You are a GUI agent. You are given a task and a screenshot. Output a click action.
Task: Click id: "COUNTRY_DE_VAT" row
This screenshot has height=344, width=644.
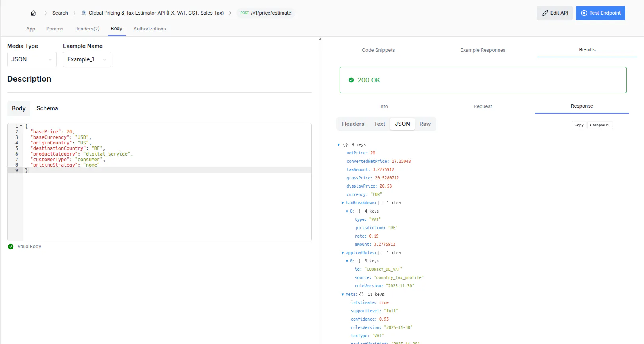(x=378, y=269)
